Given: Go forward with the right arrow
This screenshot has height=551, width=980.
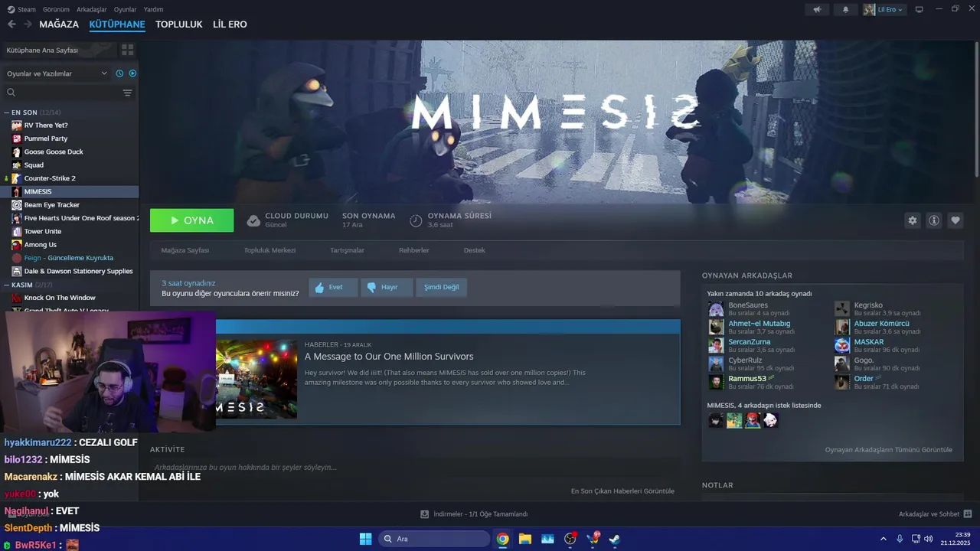Looking at the screenshot, I should (x=28, y=24).
